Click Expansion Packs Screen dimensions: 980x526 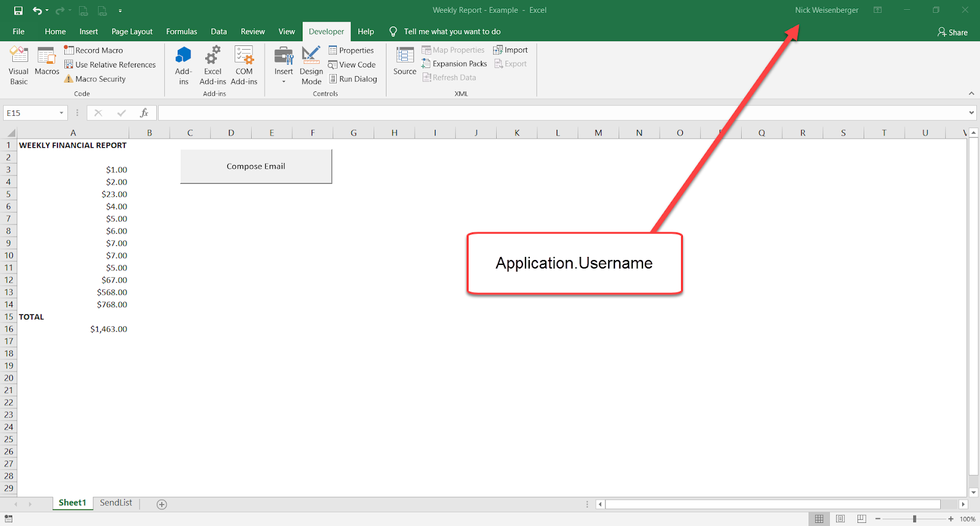[x=454, y=64]
